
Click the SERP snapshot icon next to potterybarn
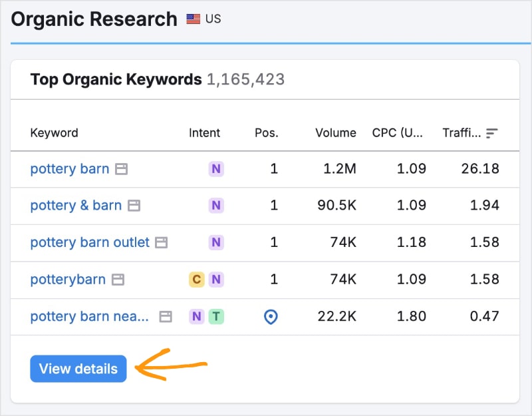119,280
